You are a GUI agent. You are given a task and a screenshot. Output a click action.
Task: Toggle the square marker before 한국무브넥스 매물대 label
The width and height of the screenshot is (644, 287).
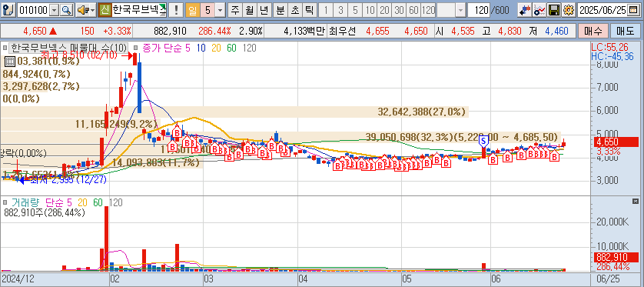coord(5,48)
